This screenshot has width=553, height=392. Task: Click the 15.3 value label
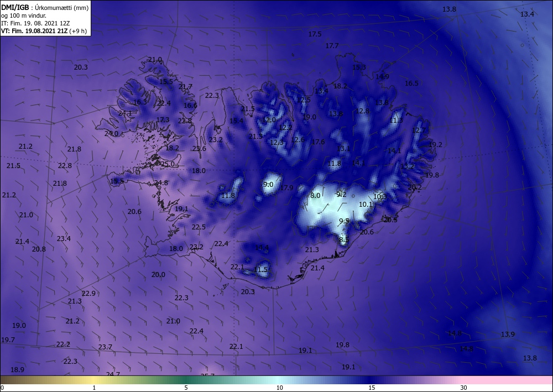point(359,67)
